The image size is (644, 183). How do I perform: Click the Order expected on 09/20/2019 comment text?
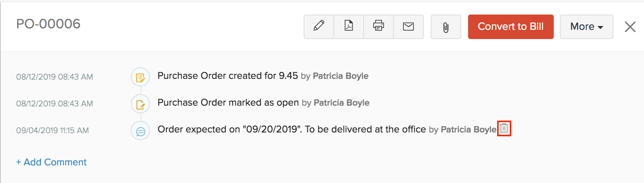click(291, 129)
